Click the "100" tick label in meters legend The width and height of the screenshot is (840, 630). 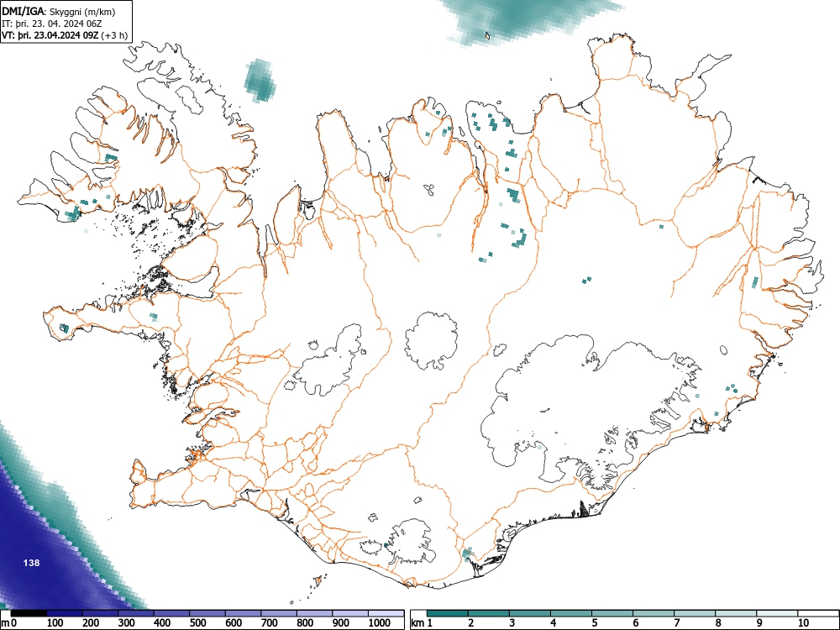pos(55,623)
